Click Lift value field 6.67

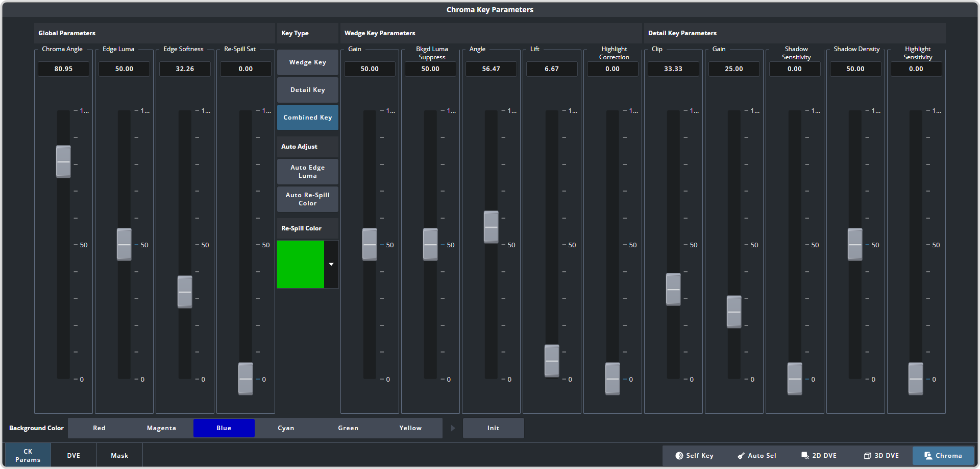552,69
